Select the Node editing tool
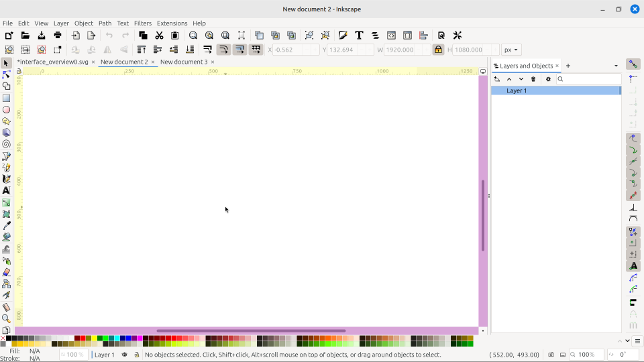This screenshot has height=362, width=644. (6, 74)
